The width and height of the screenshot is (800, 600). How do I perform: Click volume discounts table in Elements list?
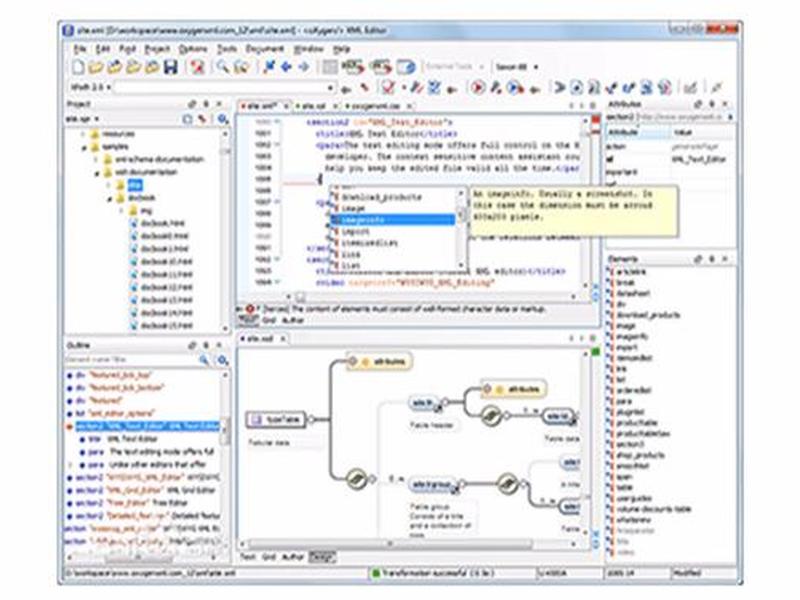(x=654, y=509)
